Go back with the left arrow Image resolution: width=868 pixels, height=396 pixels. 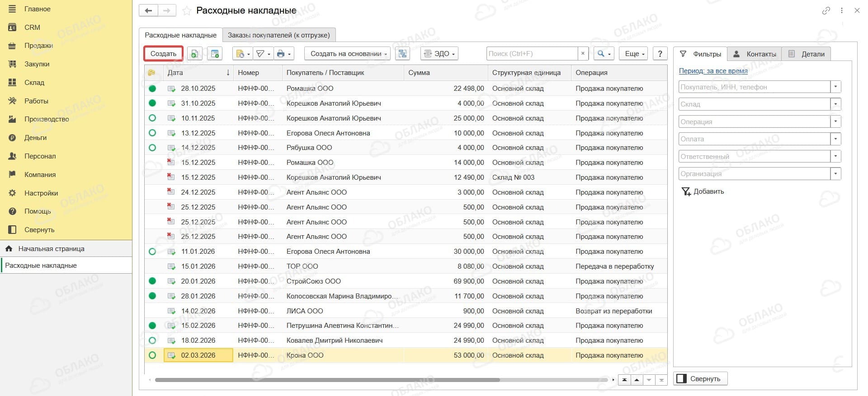(148, 10)
